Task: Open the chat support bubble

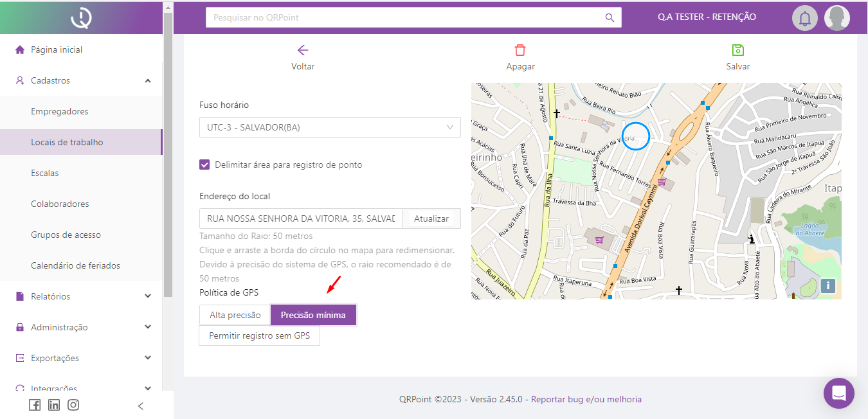Action: [838, 393]
